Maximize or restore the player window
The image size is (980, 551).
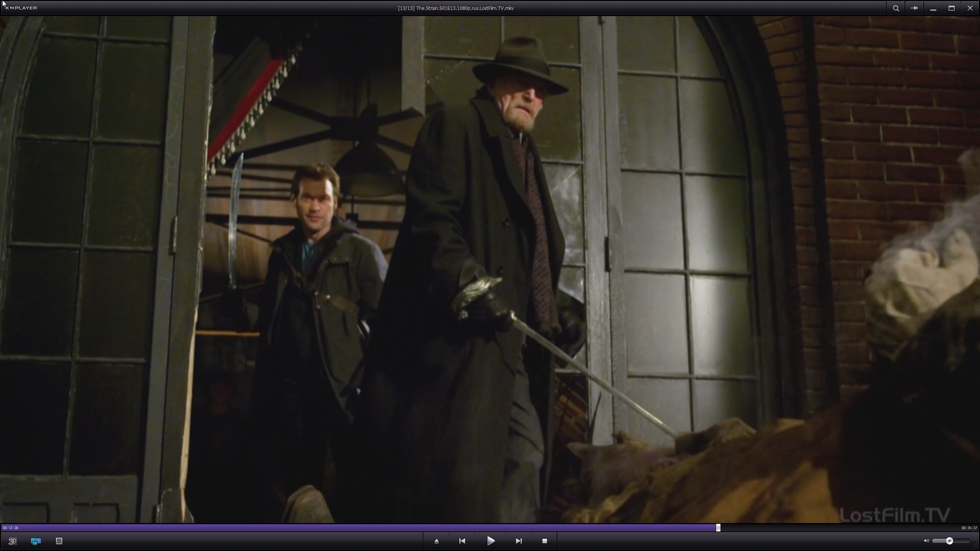[951, 8]
